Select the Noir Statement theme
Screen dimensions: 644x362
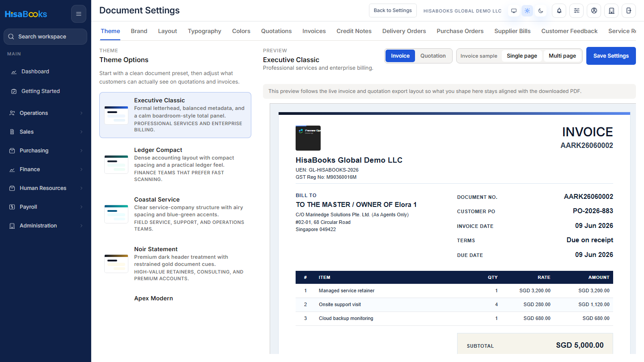tap(175, 264)
